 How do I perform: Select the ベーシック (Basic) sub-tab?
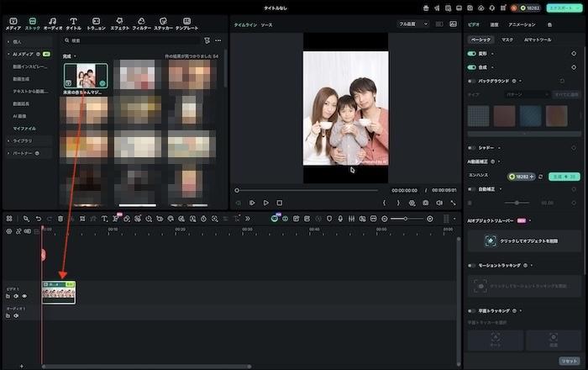(481, 40)
